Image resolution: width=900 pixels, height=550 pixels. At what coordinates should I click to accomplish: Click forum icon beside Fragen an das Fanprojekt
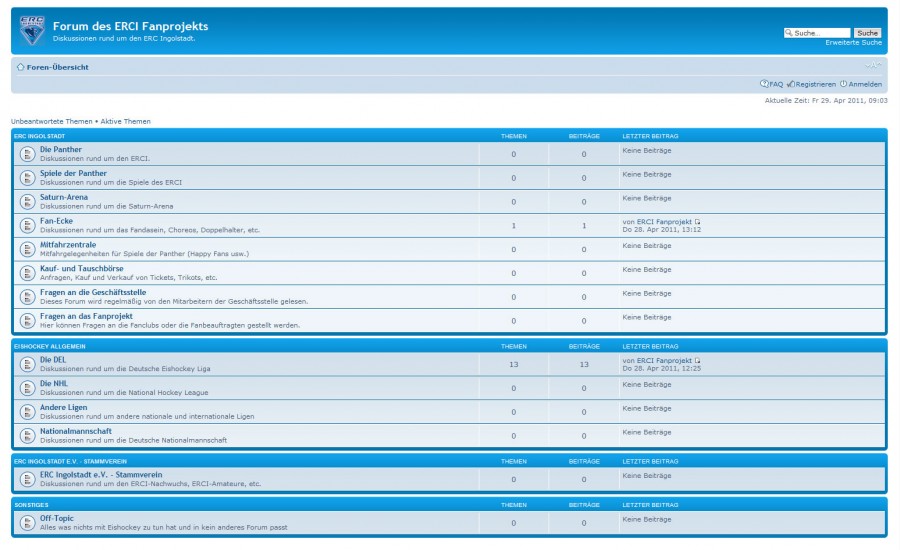pyautogui.click(x=27, y=321)
